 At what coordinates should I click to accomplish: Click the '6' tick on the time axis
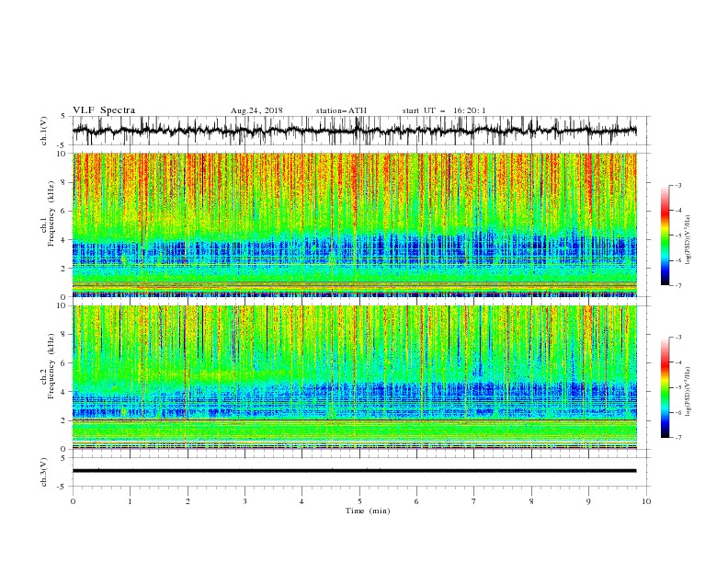point(417,501)
